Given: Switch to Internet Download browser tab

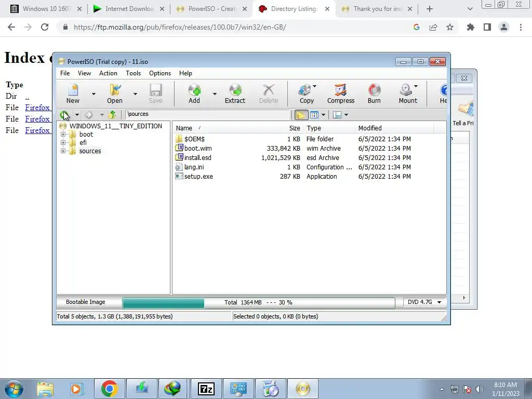Looking at the screenshot, I should pyautogui.click(x=129, y=9).
